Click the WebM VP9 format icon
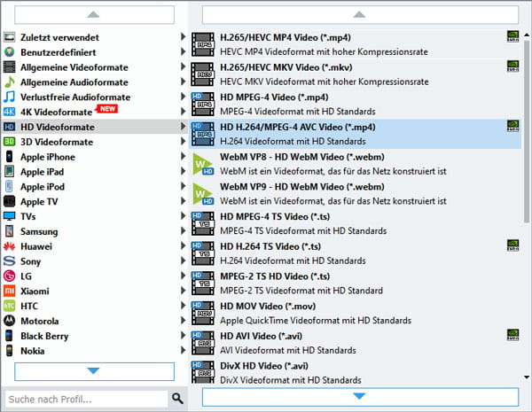Screen dimensions: 532x412 pyautogui.click(x=203, y=194)
